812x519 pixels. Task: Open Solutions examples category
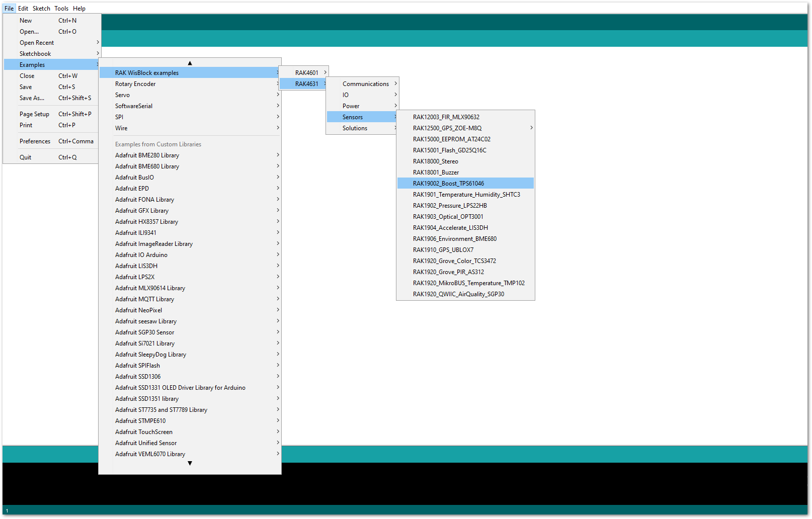coord(362,128)
